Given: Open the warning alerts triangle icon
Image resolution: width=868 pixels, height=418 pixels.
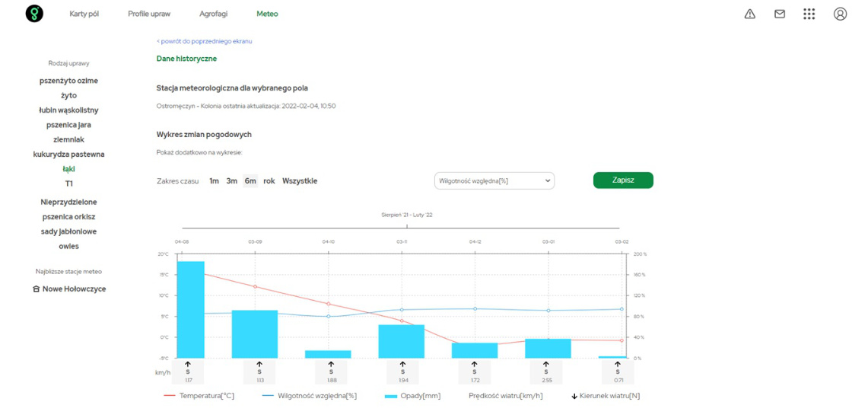Looking at the screenshot, I should 749,14.
